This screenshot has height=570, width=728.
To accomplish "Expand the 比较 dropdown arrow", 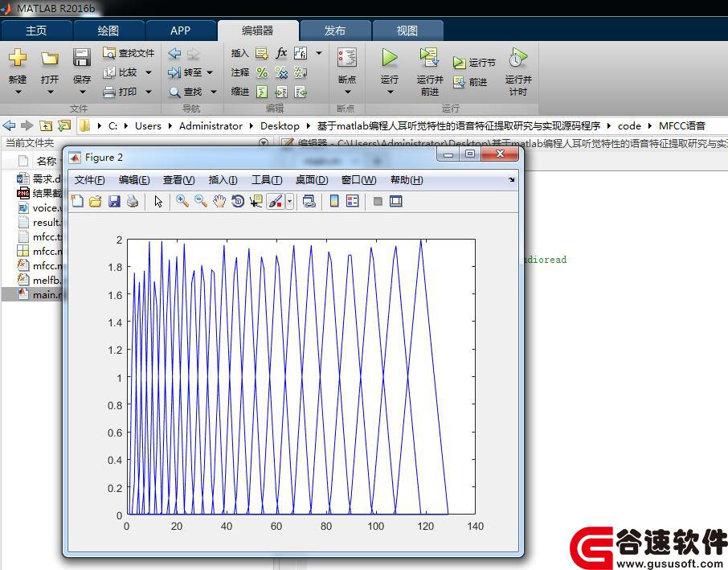I will click(x=149, y=72).
